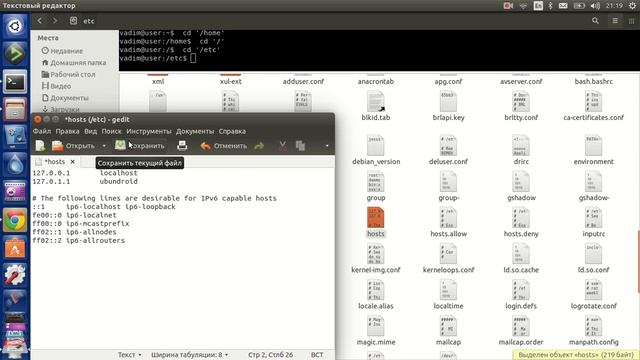Click the ВСТ insert mode indicator
640x360 pixels.
pos(317,355)
